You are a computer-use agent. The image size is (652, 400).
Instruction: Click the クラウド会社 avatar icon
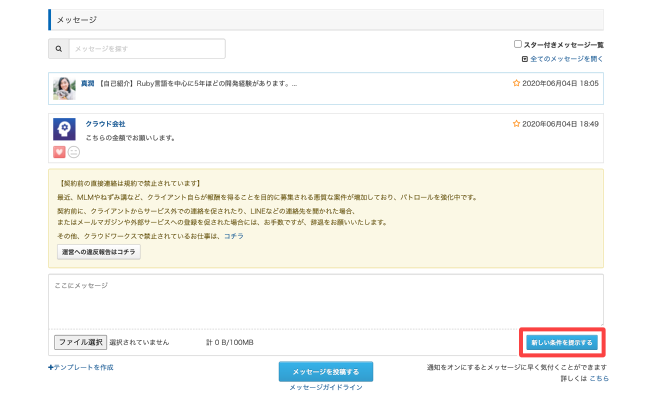click(65, 130)
